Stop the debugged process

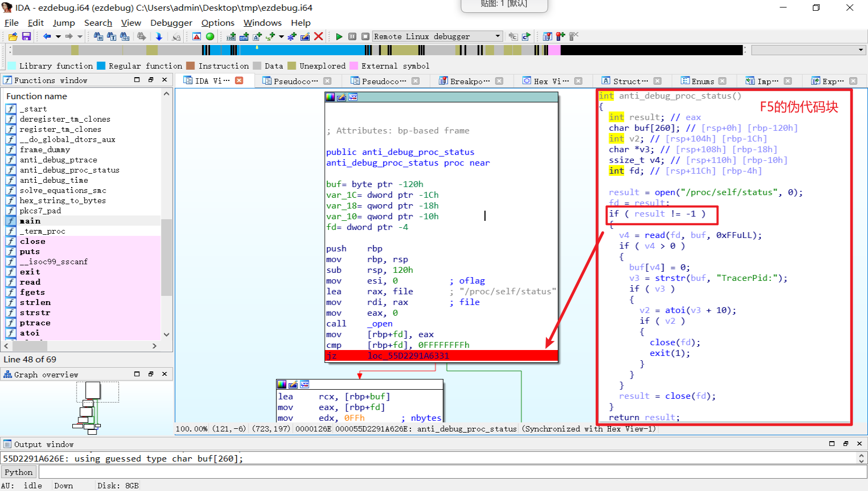[x=365, y=36]
